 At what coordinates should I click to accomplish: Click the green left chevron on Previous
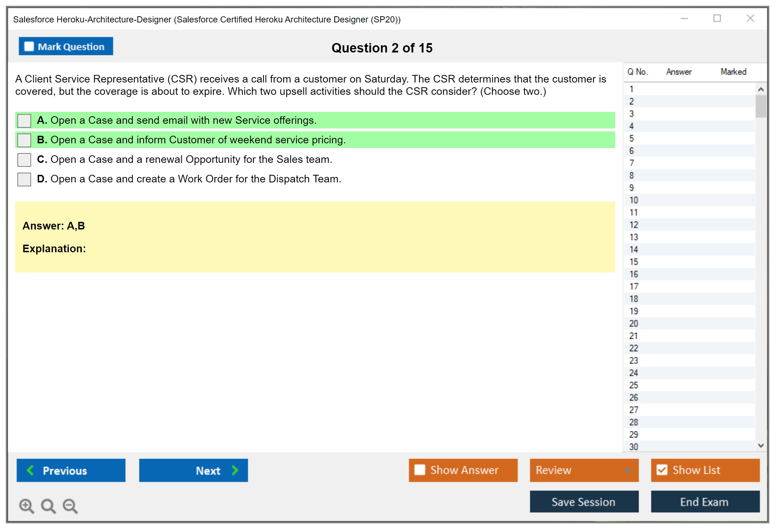[30, 470]
